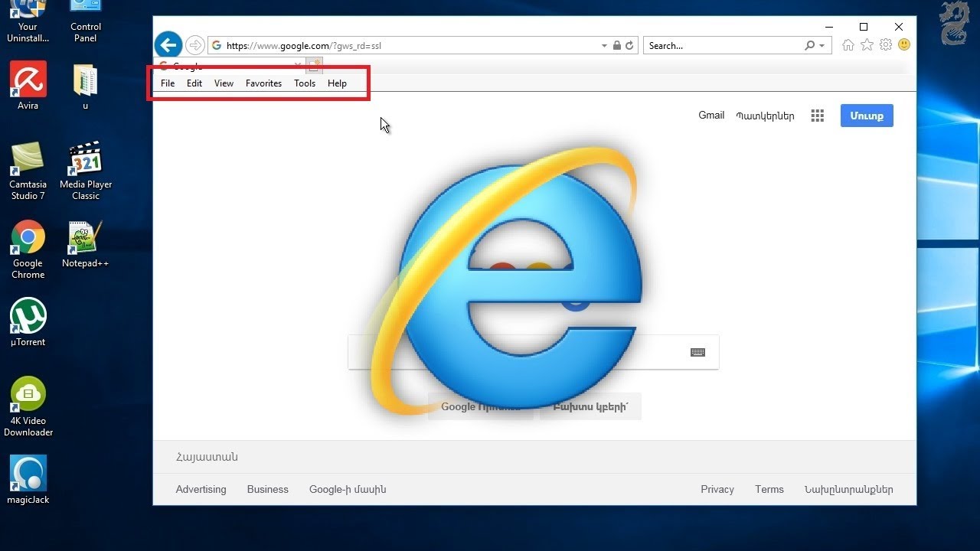The height and width of the screenshot is (551, 980).
Task: Click the magnifier icon in the Search box
Action: tap(810, 46)
